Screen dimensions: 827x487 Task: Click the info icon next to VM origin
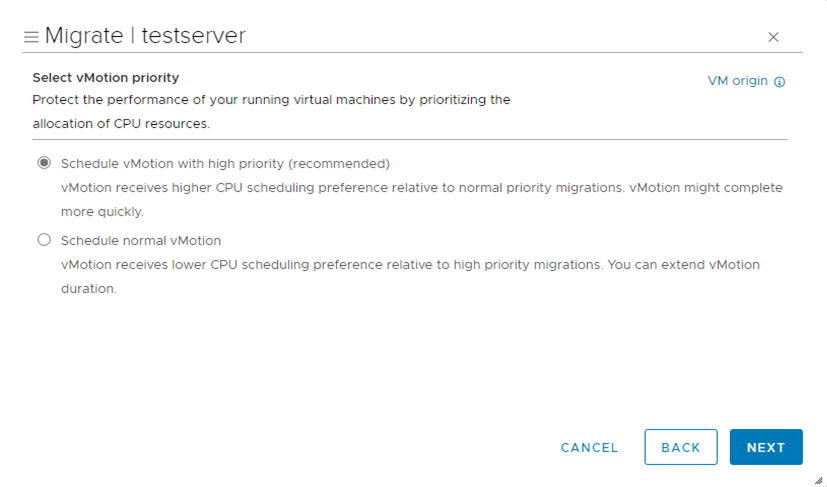780,82
